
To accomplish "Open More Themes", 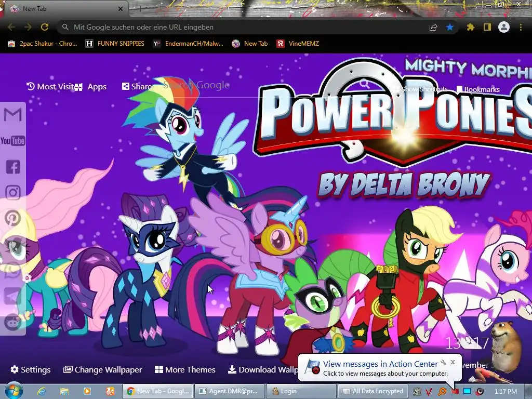I will [x=185, y=369].
